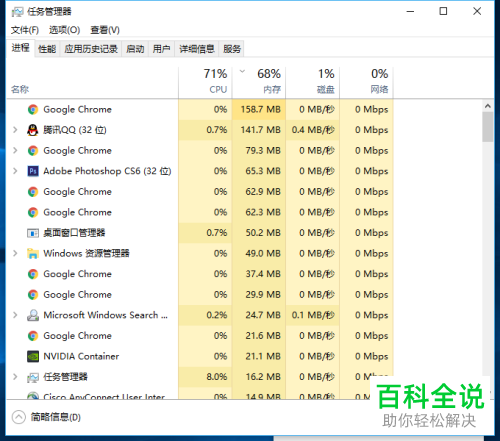
Task: Switch to the 详细信息 tab
Action: 197,49
